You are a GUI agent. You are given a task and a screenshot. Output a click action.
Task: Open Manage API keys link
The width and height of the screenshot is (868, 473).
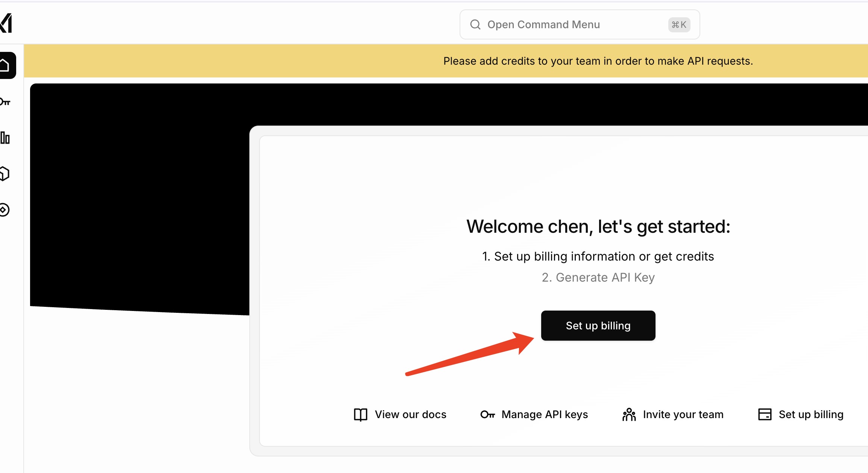(x=534, y=414)
